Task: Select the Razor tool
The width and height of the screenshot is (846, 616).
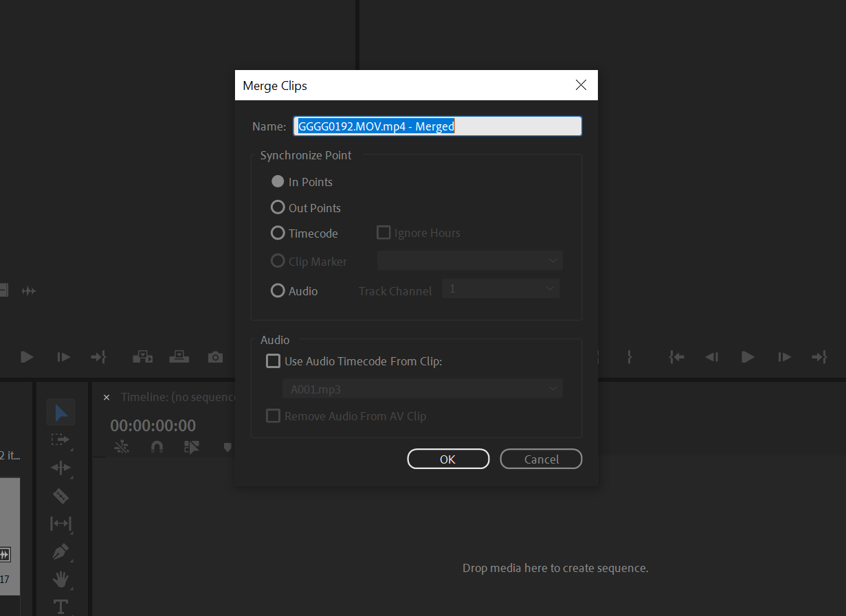Action: [x=61, y=496]
